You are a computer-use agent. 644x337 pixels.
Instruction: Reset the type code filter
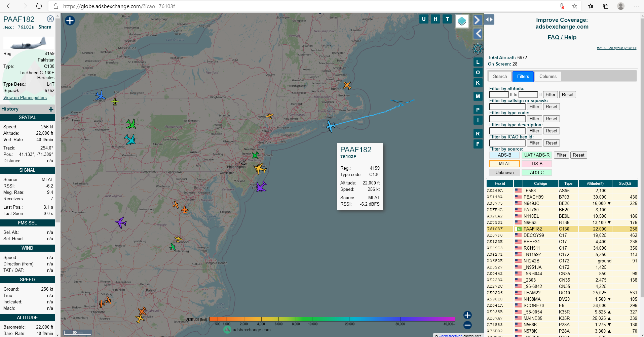point(552,119)
